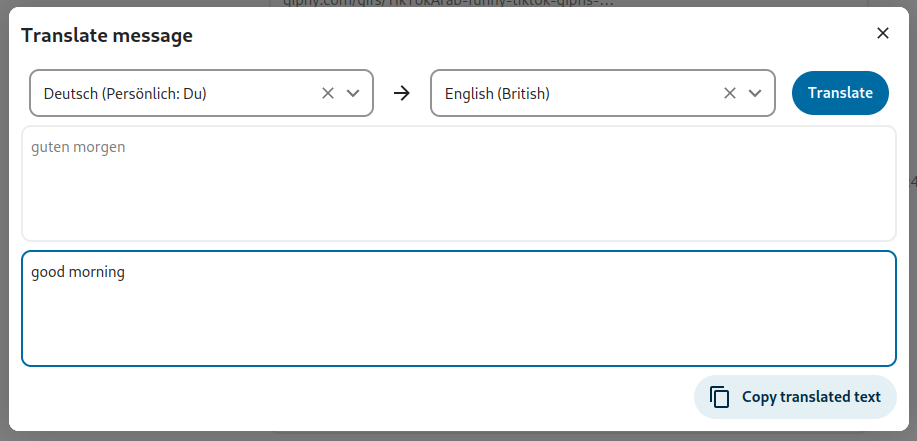Click the 'Translate message' dialog heading
917x441 pixels.
[107, 35]
